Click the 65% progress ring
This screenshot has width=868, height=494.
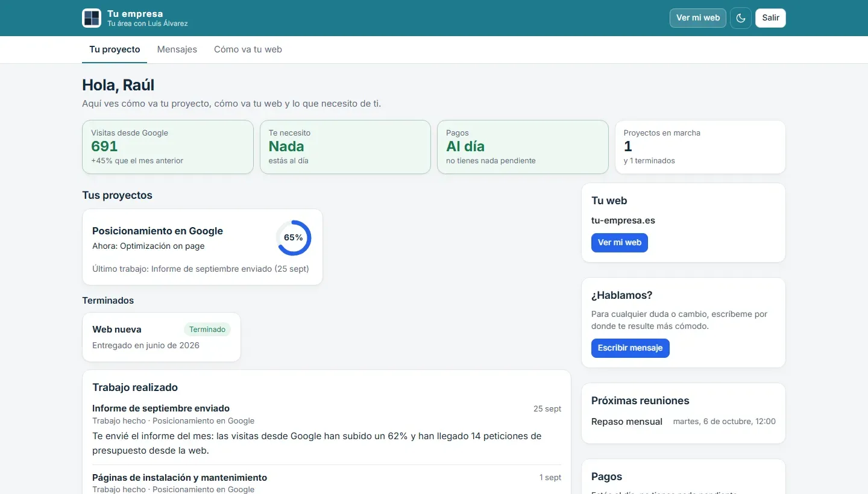click(x=294, y=238)
